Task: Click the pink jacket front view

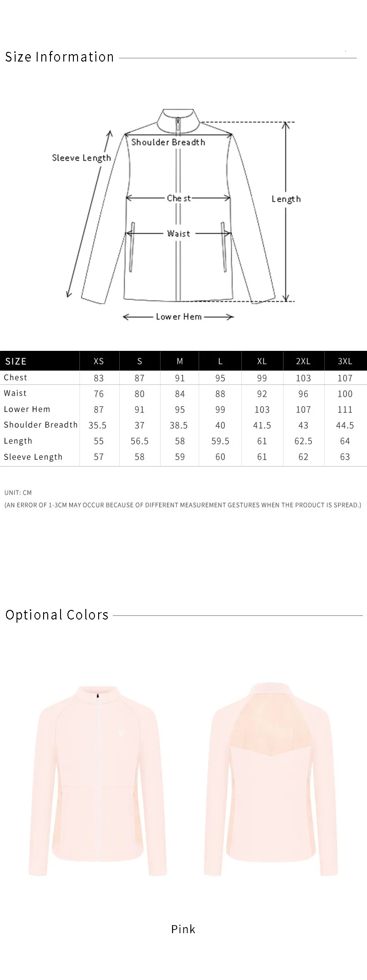Action: pos(98,780)
